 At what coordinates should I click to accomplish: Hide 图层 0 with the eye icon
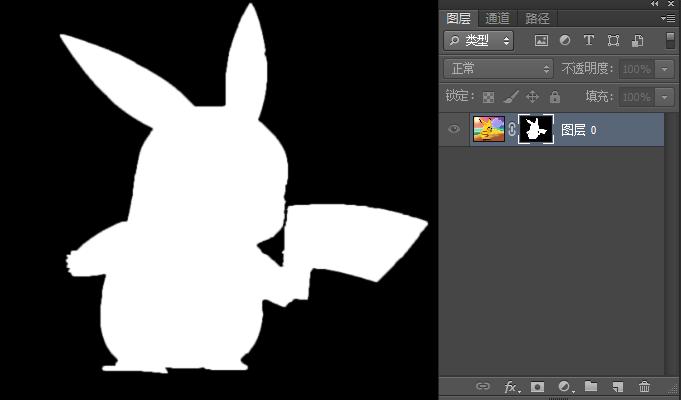[x=454, y=129]
